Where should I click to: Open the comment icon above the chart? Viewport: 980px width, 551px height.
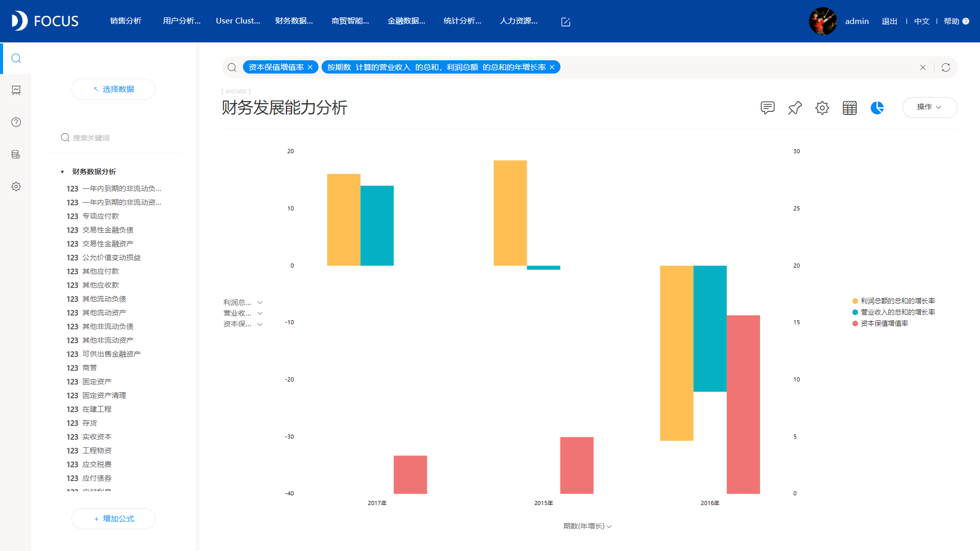pyautogui.click(x=767, y=108)
